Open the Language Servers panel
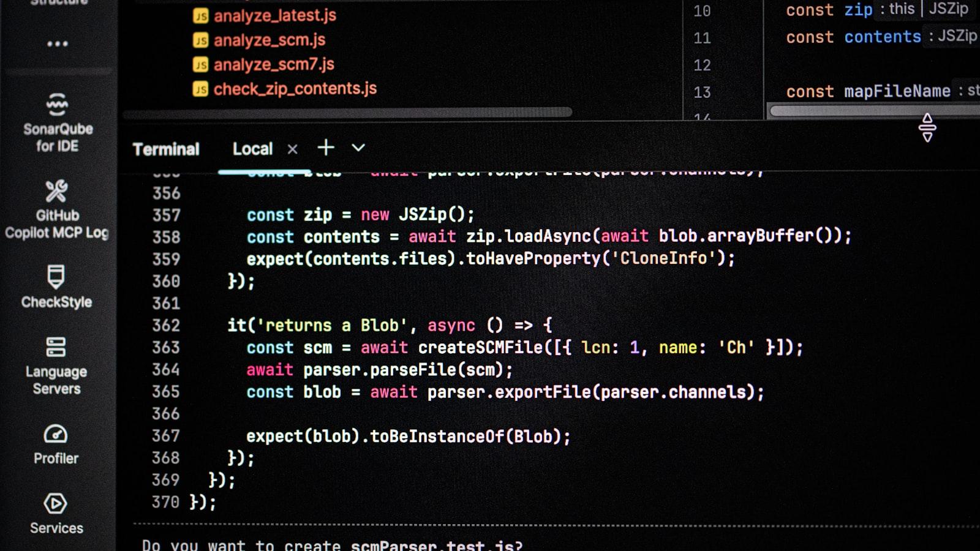Viewport: 980px width, 551px height. [56, 365]
